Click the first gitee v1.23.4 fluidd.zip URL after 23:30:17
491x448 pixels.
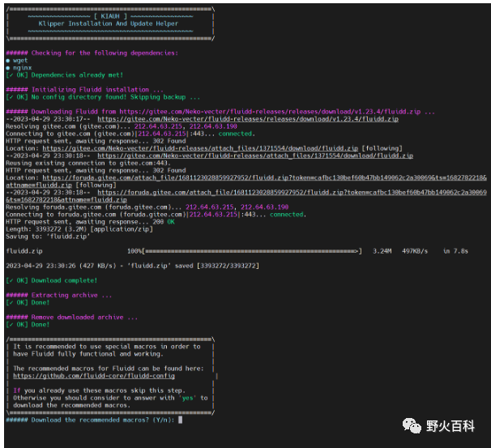[248, 119]
